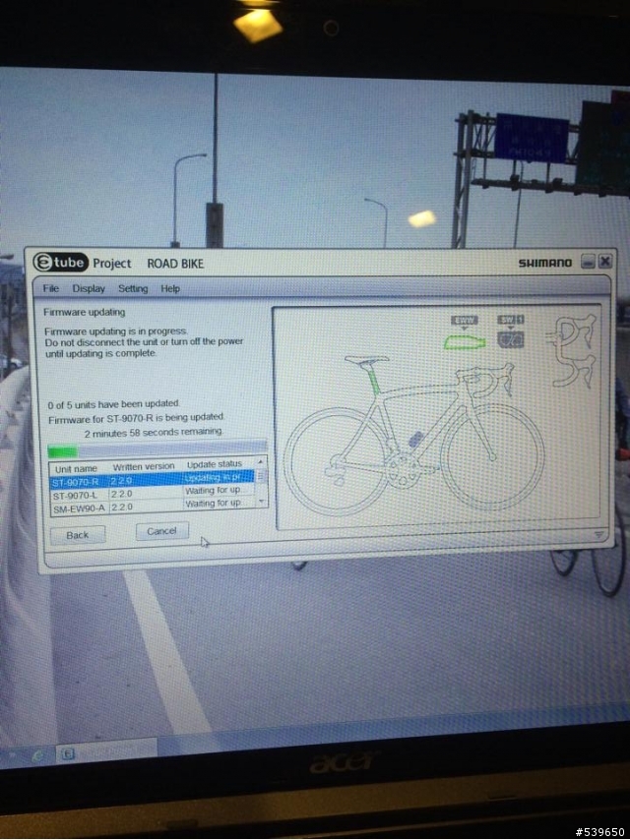
Task: Click the Back button
Action: tap(77, 535)
